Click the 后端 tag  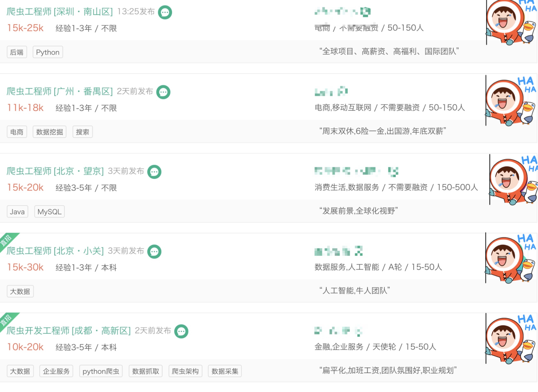17,52
